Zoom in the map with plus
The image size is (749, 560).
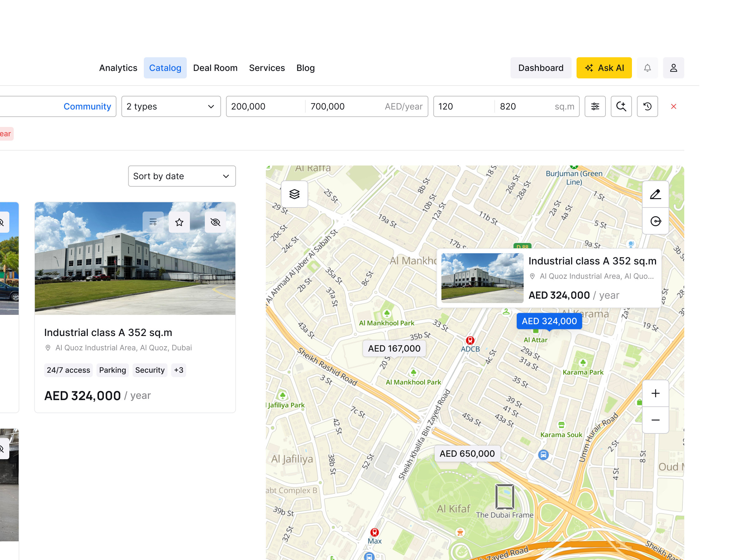click(x=655, y=393)
